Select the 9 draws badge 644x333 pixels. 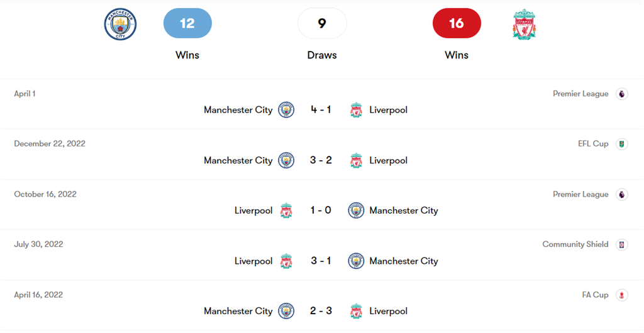click(x=322, y=23)
